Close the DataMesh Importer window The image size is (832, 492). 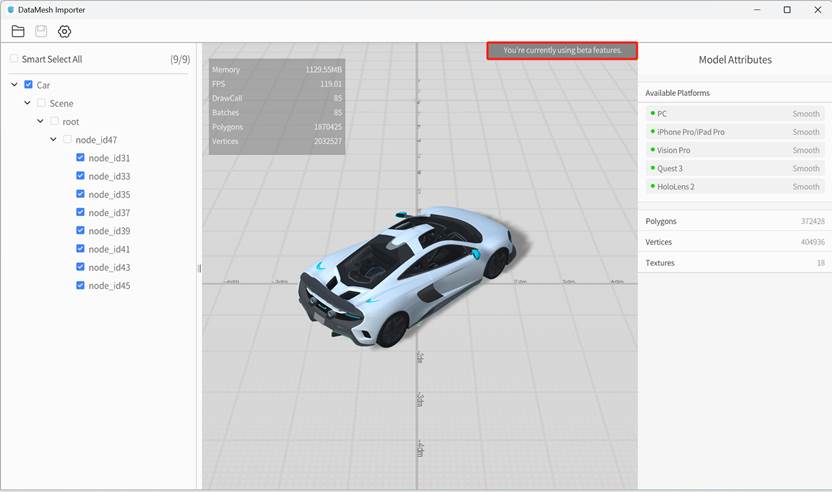click(817, 9)
